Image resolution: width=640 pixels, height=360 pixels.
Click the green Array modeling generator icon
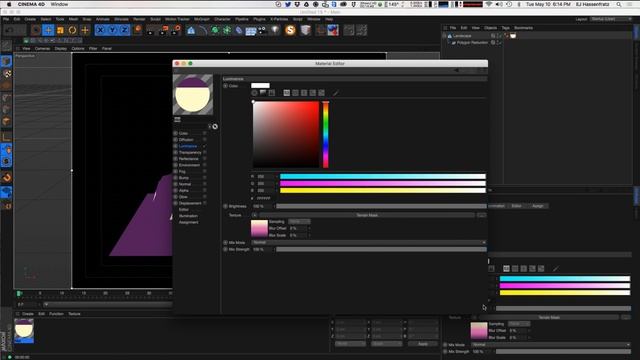pos(227,30)
